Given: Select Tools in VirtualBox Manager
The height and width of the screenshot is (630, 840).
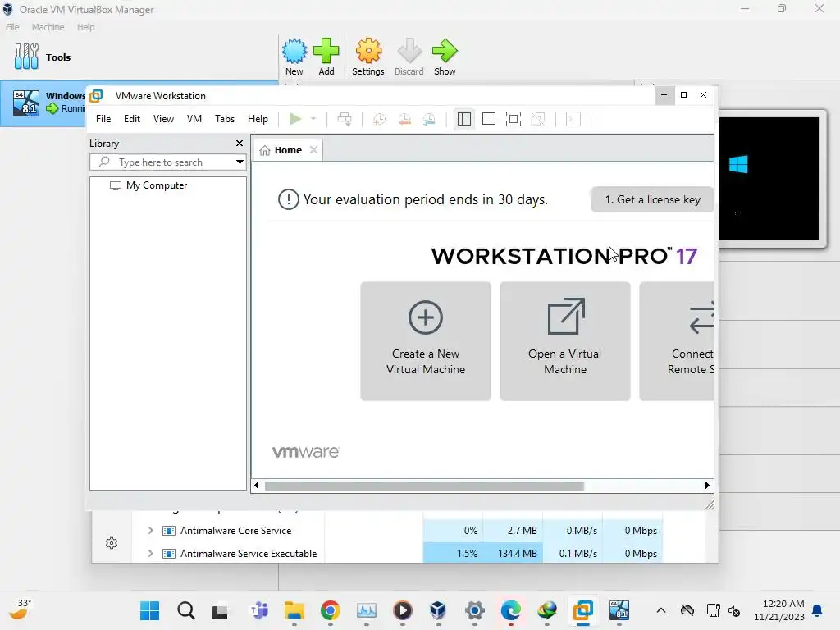Looking at the screenshot, I should point(43,57).
